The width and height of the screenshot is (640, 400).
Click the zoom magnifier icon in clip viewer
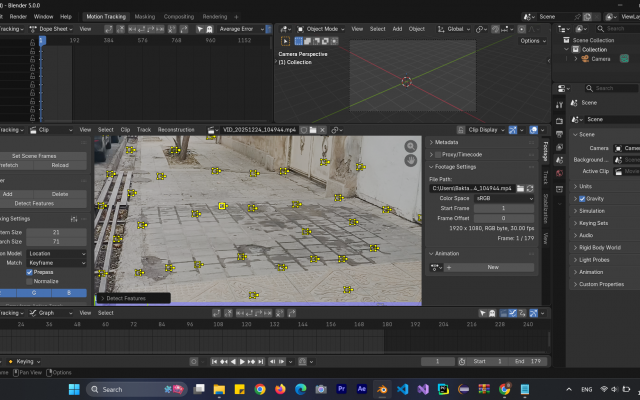point(410,146)
